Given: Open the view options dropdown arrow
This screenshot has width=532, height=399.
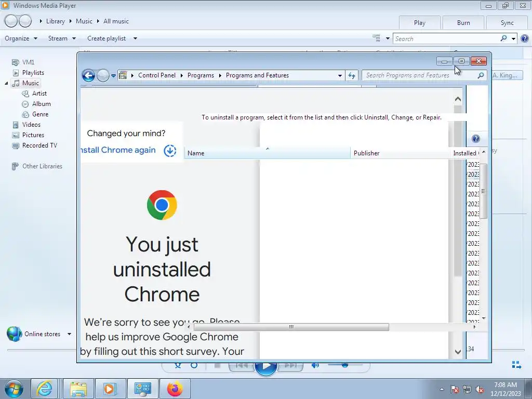Looking at the screenshot, I should pyautogui.click(x=388, y=38).
